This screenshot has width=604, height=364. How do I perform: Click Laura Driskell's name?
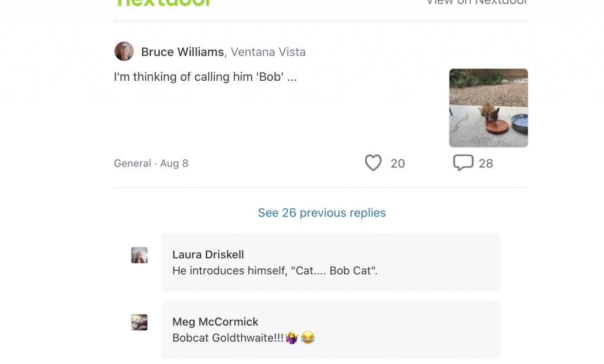pos(208,255)
